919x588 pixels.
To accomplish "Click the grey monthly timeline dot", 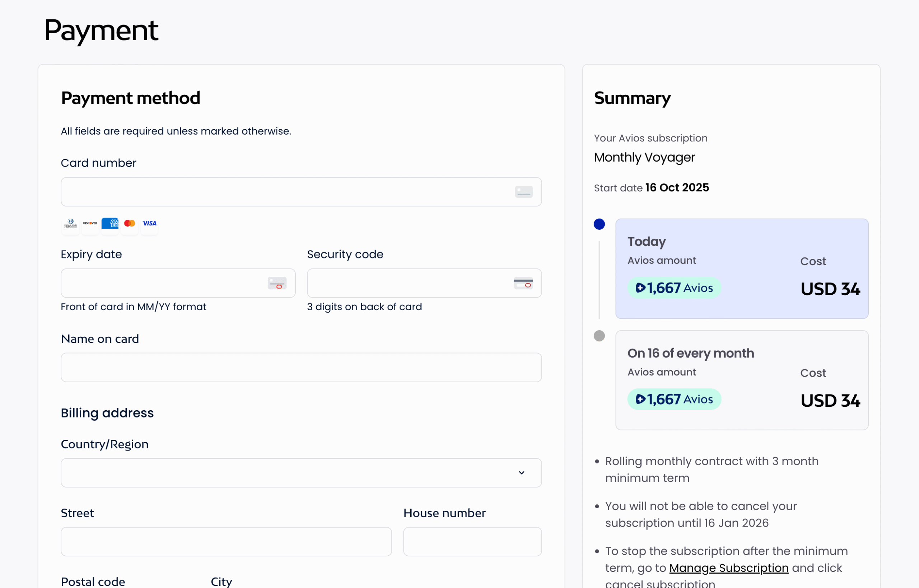I will [x=599, y=336].
